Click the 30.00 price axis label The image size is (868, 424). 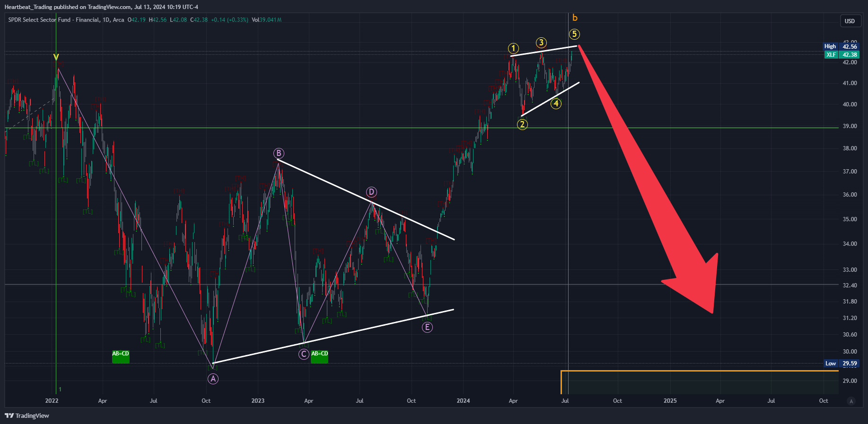850,352
